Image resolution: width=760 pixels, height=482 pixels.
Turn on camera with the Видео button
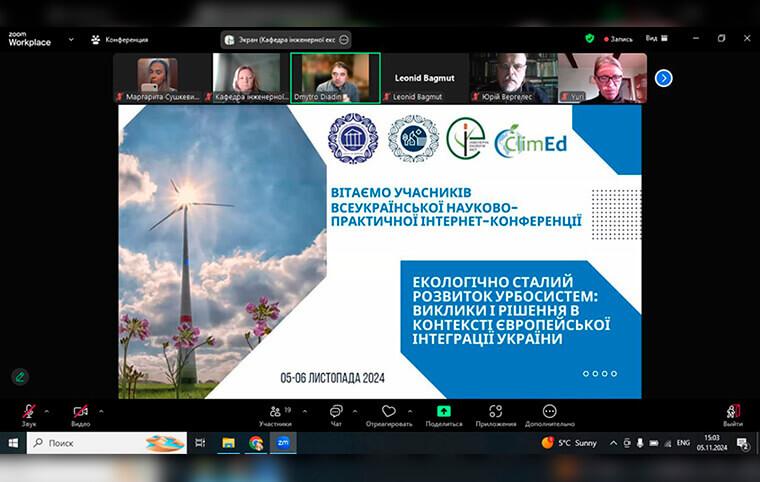click(80, 416)
